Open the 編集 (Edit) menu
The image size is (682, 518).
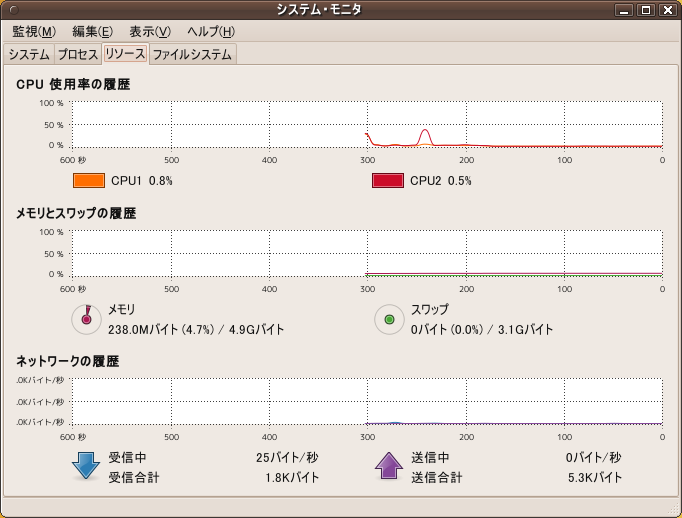pos(92,32)
